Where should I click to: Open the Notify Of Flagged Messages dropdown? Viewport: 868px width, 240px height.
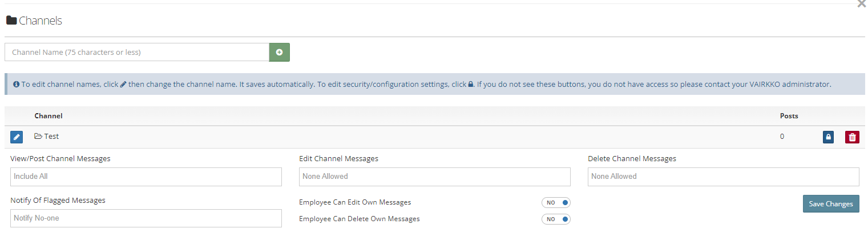pos(146,218)
